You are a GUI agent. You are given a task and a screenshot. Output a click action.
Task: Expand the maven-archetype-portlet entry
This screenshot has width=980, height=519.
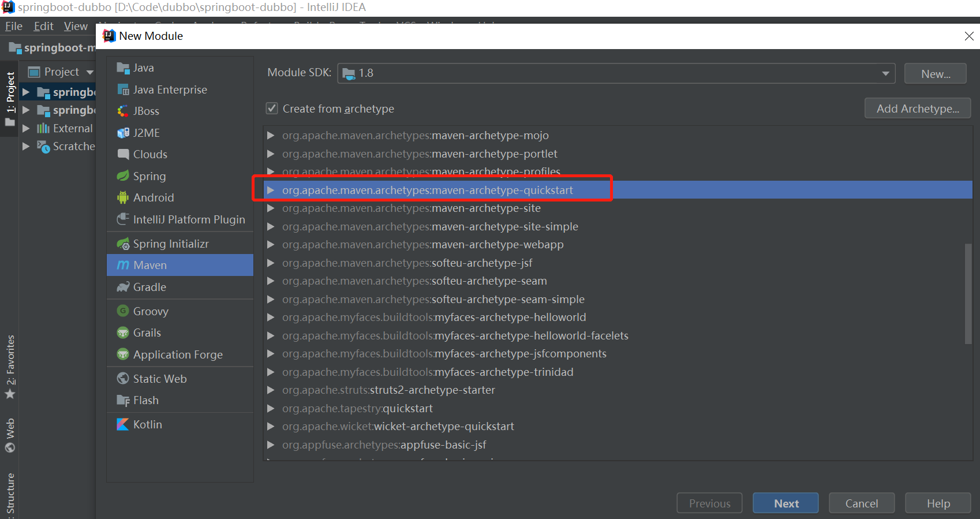tap(271, 154)
